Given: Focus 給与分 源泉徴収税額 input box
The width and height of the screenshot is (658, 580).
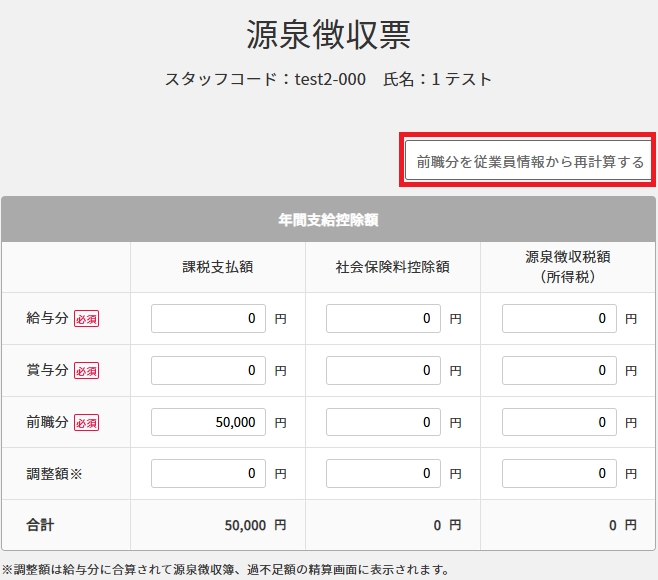Looking at the screenshot, I should pos(559,319).
